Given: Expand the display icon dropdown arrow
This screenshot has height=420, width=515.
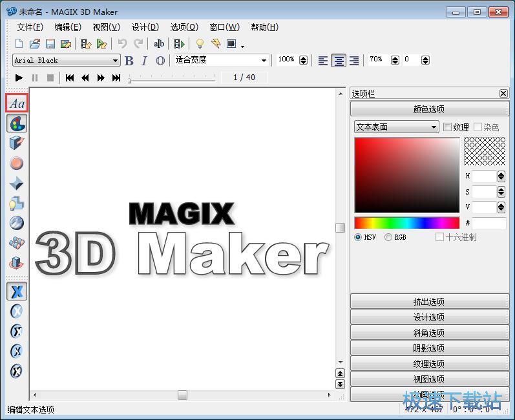Looking at the screenshot, I should [x=242, y=47].
